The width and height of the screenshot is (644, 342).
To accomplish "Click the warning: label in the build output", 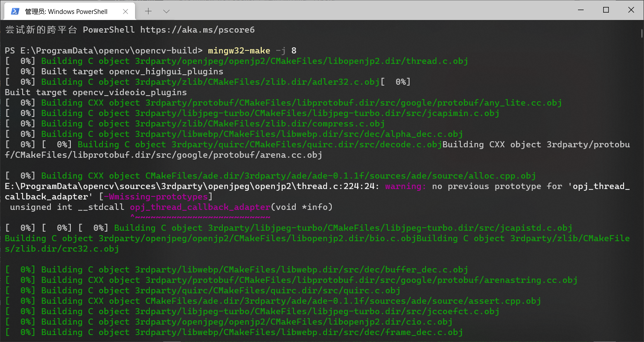I will point(405,186).
